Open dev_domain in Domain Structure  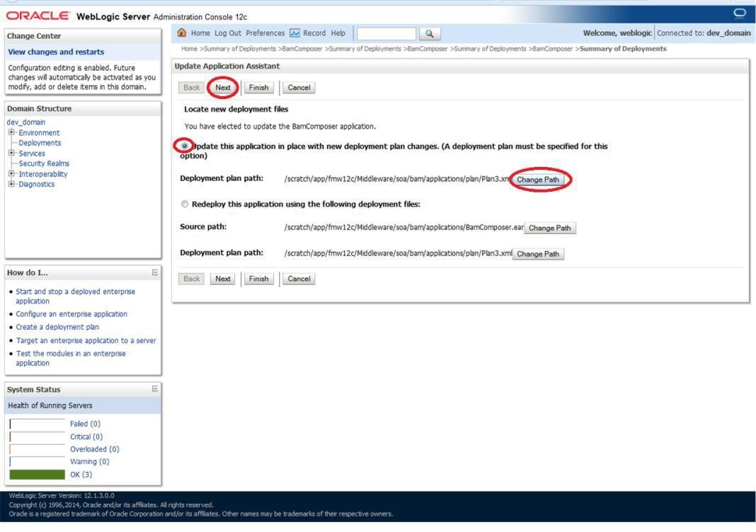point(26,122)
